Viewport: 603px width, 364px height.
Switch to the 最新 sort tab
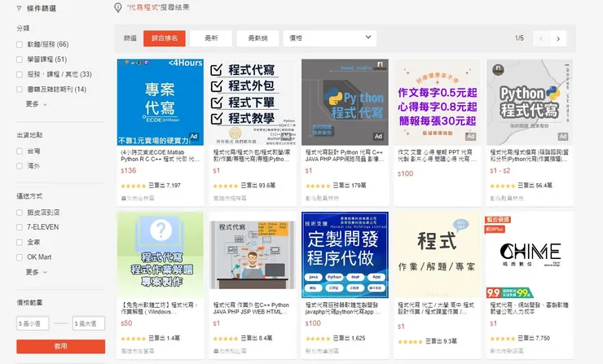[211, 38]
